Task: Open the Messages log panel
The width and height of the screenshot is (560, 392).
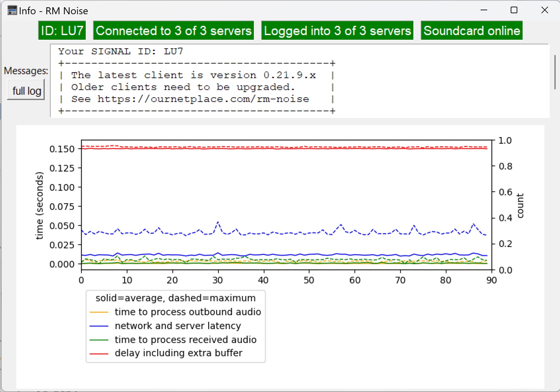Action: pos(26,90)
